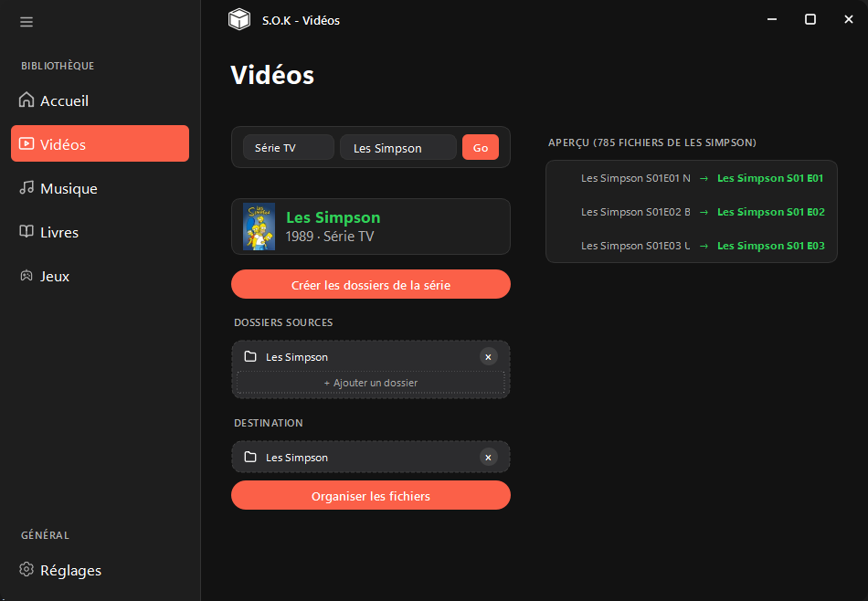Click the renamed Les Simpson S01 E02 text

point(770,212)
